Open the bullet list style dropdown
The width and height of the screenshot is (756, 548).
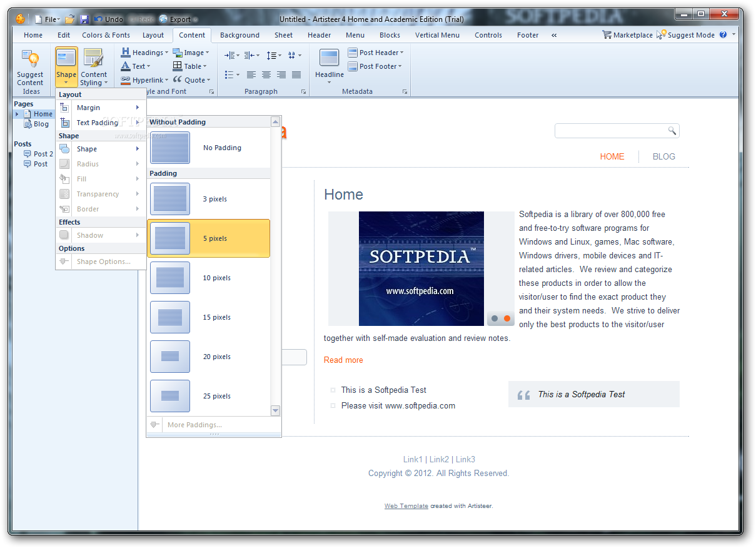[x=232, y=74]
